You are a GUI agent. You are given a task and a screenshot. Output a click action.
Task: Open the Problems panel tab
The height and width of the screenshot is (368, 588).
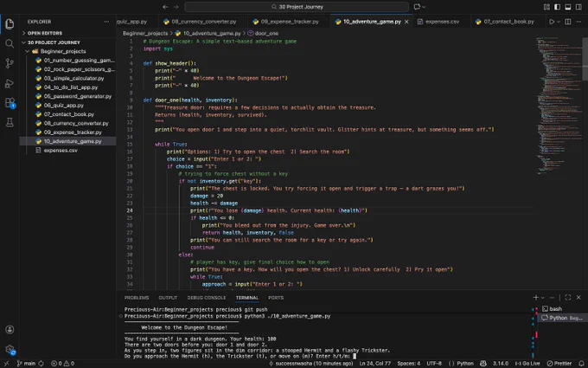pos(137,297)
